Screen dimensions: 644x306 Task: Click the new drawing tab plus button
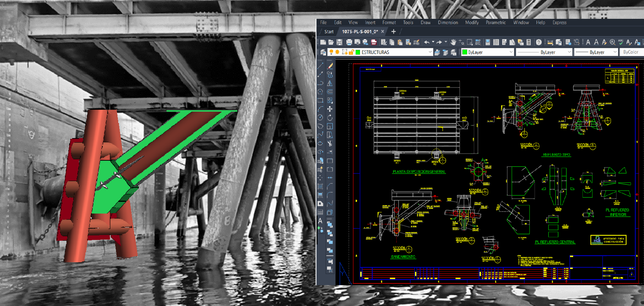[393, 32]
